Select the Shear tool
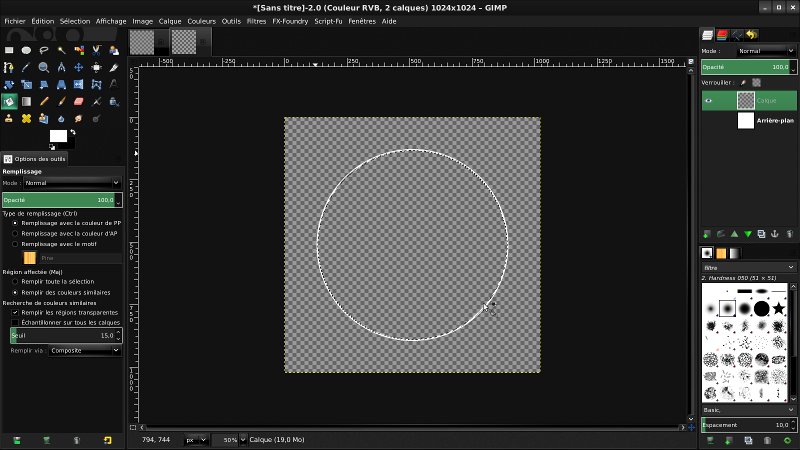The width and height of the screenshot is (800, 450). [x=44, y=85]
